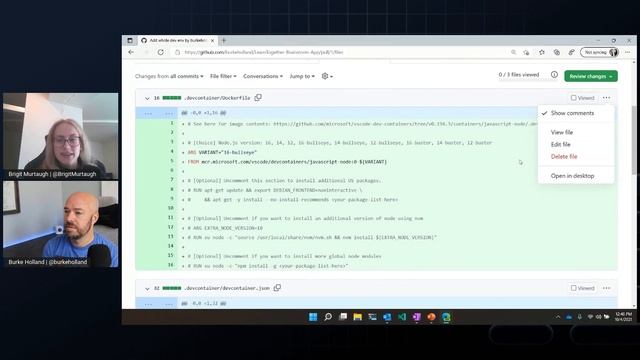Click the microphone tray icon
The height and width of the screenshot is (360, 640).
[580, 317]
